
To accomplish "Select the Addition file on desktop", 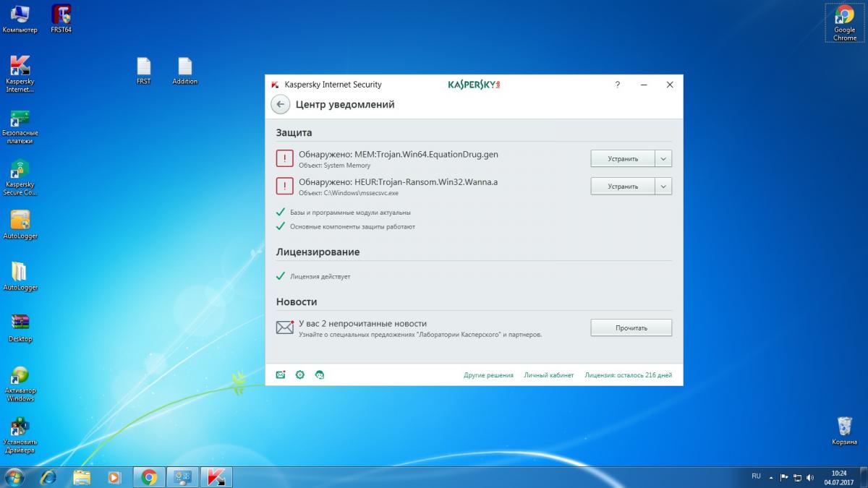I will (184, 71).
